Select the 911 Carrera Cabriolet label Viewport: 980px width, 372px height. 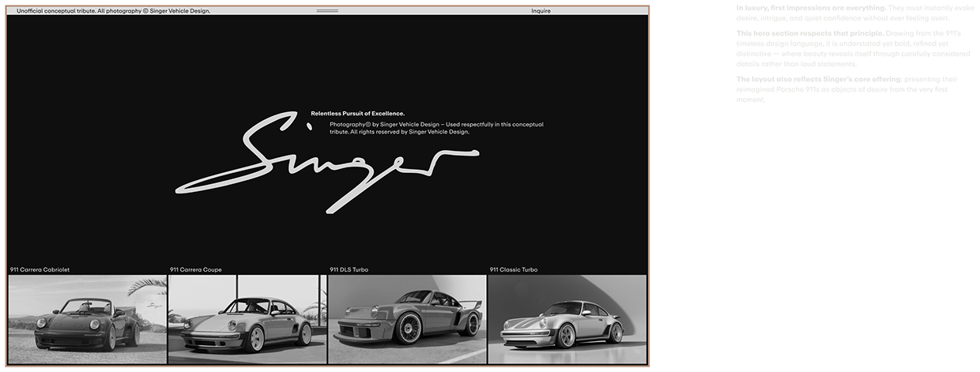pos(40,270)
